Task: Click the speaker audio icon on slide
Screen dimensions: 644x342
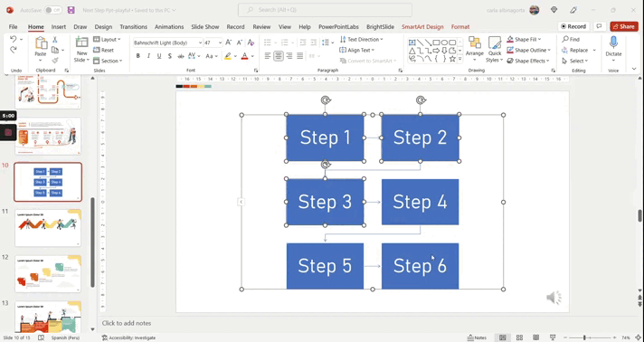Action: [x=554, y=298]
